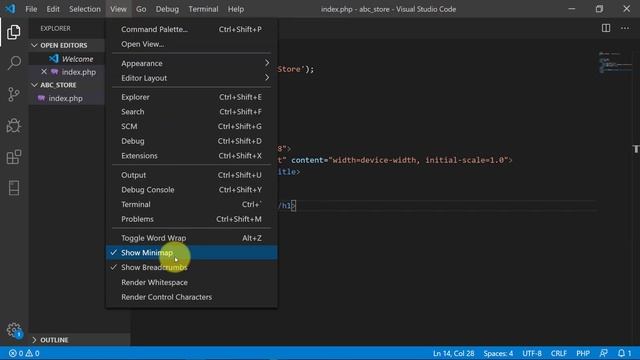This screenshot has width=640, height=360.
Task: Open the Debug menu
Action: 167,9
